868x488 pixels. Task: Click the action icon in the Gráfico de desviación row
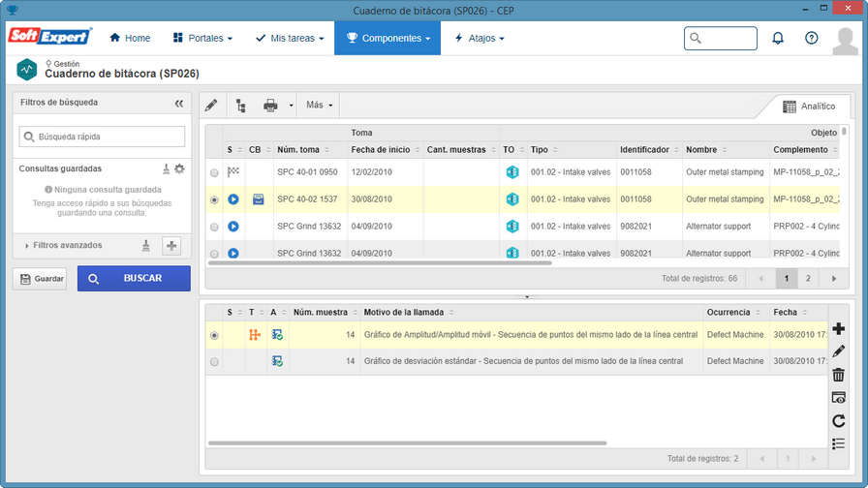pyautogui.click(x=277, y=361)
